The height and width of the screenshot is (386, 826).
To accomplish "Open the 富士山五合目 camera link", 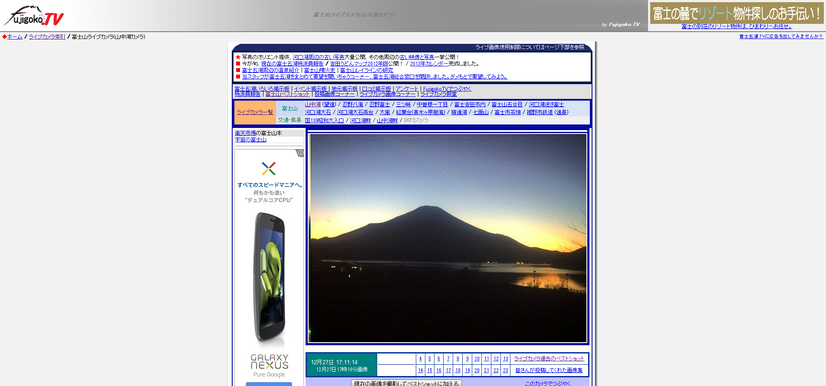I will (x=507, y=104).
